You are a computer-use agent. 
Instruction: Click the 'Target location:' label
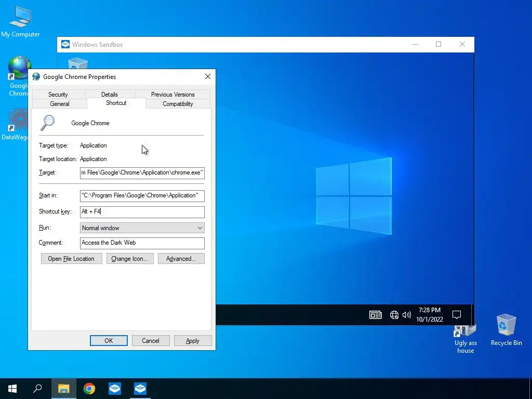coord(58,159)
